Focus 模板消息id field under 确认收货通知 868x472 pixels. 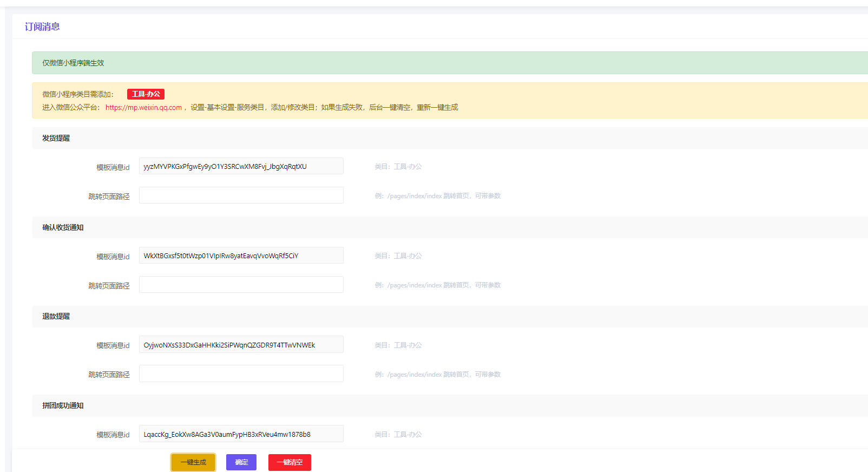coord(241,255)
